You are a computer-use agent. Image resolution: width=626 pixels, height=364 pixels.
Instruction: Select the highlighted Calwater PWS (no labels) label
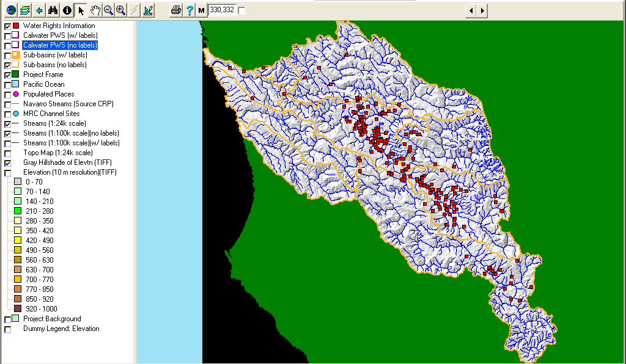pos(60,45)
